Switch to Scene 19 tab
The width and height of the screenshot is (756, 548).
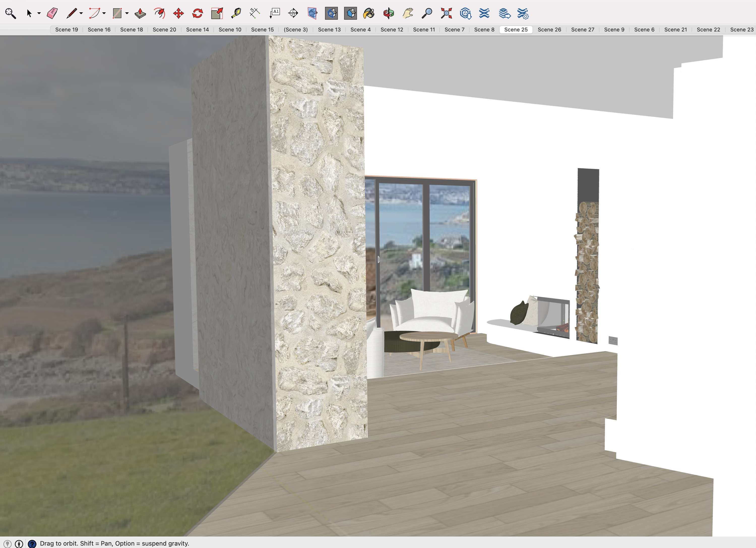click(x=67, y=30)
